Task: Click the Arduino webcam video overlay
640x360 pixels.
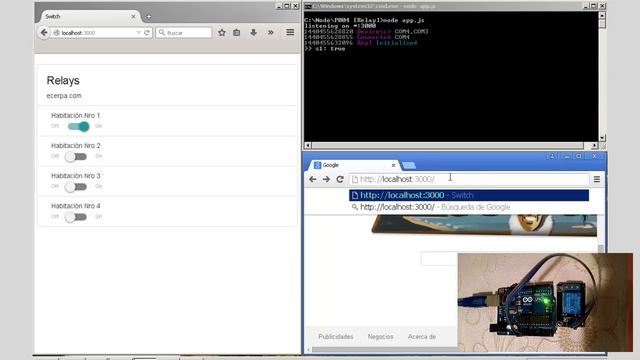Action: pyautogui.click(x=545, y=302)
